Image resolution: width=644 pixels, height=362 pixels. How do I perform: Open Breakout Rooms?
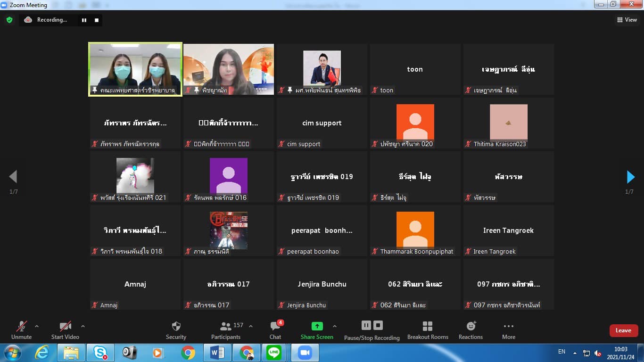pyautogui.click(x=428, y=330)
